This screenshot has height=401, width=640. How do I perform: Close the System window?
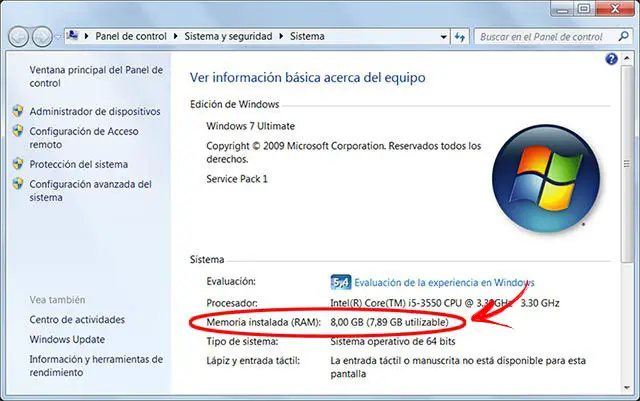(x=614, y=8)
